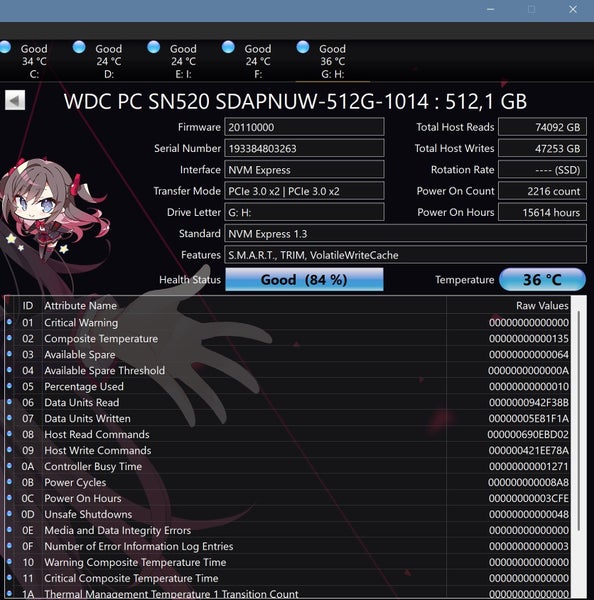Screen dimensions: 594x600
Task: Click the Power On Count 2216 count field
Action: [x=542, y=191]
